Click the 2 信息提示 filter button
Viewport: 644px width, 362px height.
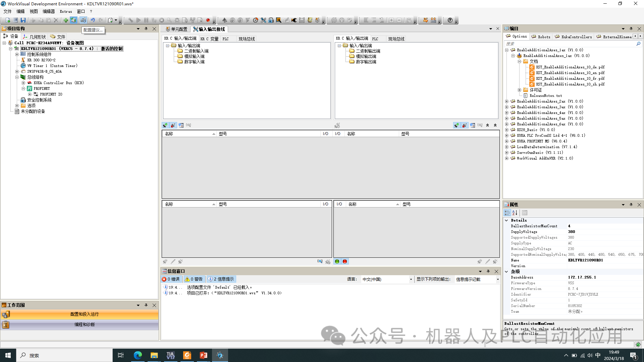click(x=221, y=279)
